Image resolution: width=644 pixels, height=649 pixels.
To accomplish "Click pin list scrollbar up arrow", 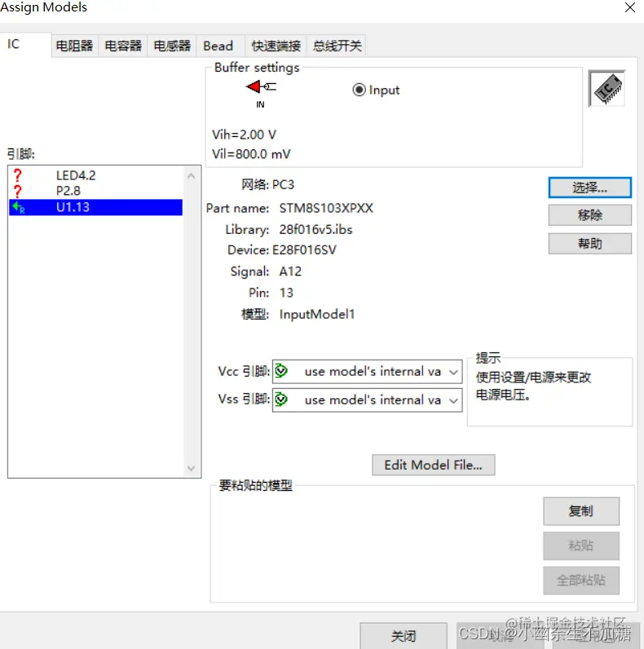I will click(x=191, y=176).
